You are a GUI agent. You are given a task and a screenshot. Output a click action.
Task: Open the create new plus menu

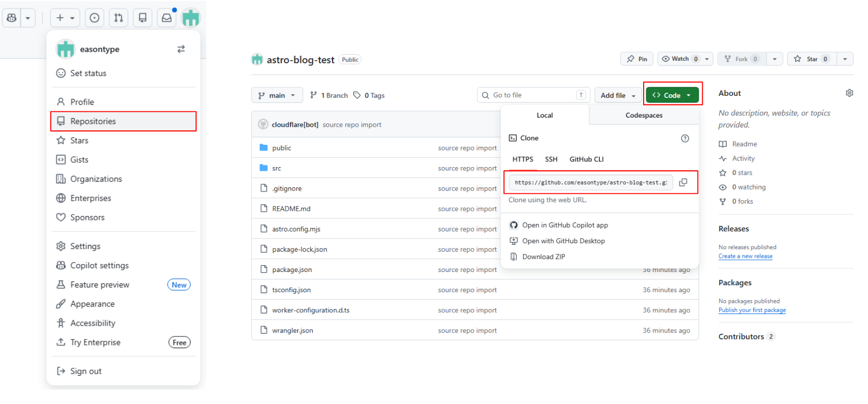(x=65, y=18)
